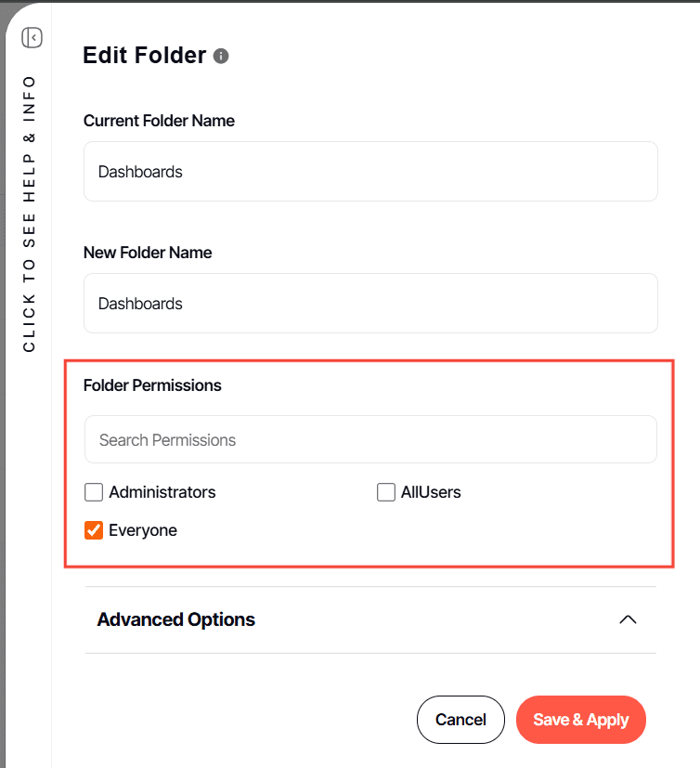Viewport: 700px width, 768px height.
Task: Tick the Administrators checkbox square
Action: click(94, 492)
